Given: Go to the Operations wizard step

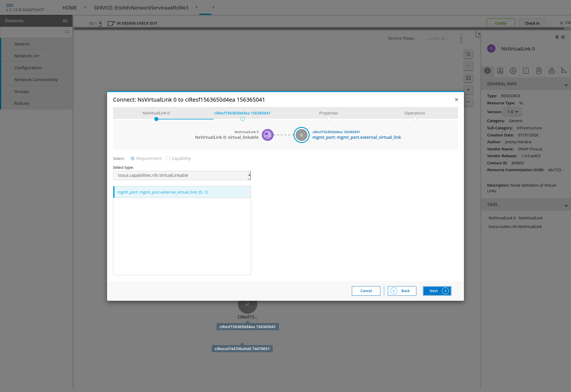Looking at the screenshot, I should 415,113.
